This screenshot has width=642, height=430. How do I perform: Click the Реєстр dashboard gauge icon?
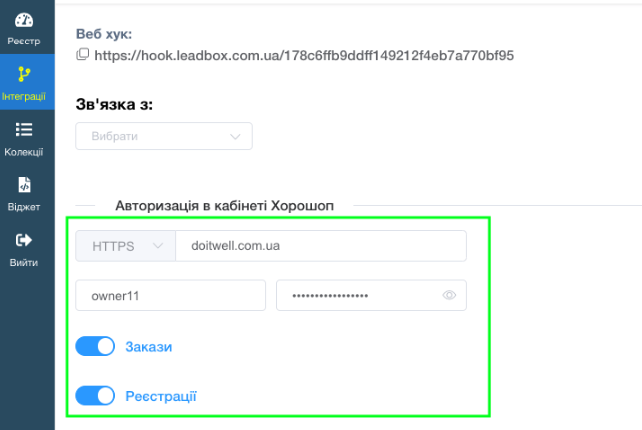tap(24, 20)
